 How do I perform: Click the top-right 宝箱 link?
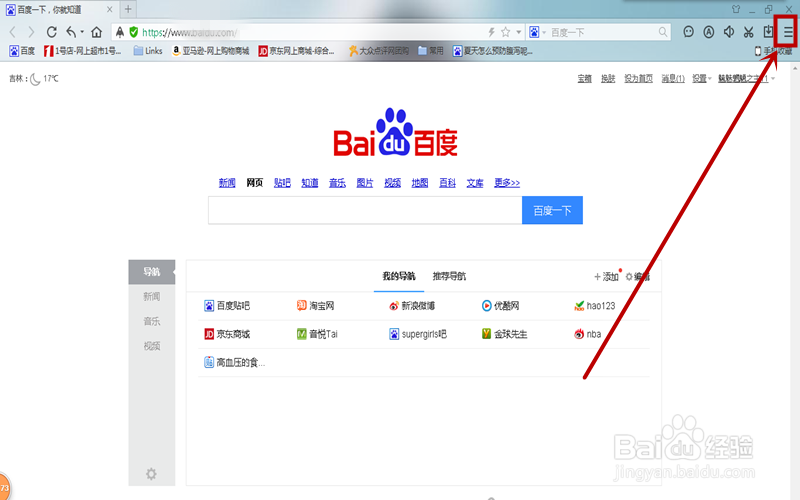point(584,79)
